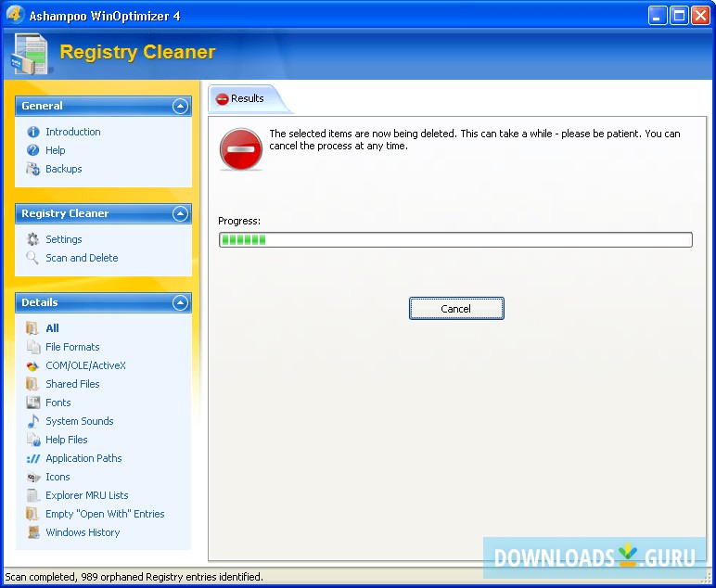The width and height of the screenshot is (716, 588).
Task: Click the System Sounds music note icon
Action: [32, 421]
